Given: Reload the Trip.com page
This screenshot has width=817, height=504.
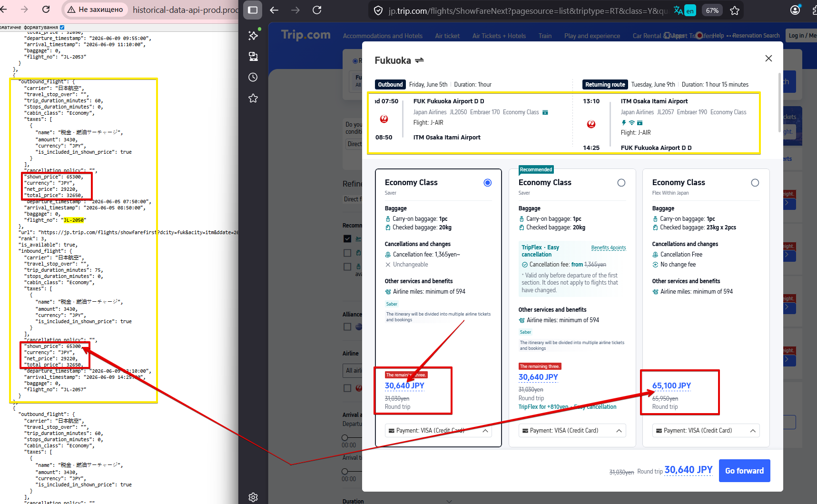Looking at the screenshot, I should click(317, 10).
